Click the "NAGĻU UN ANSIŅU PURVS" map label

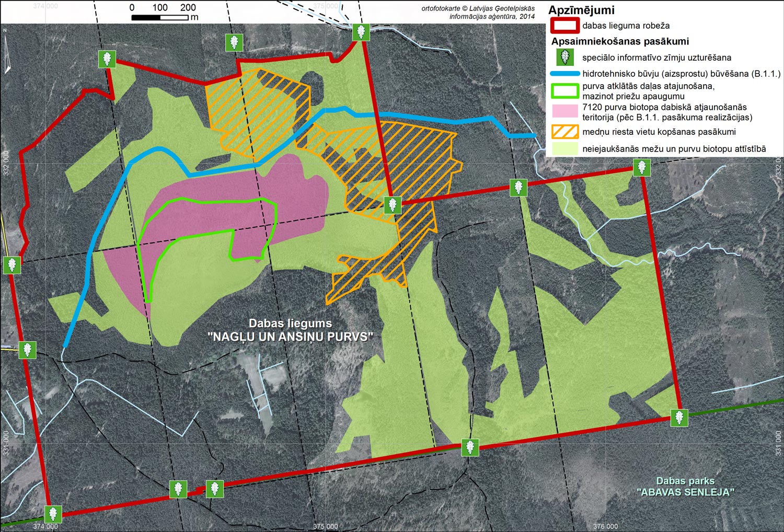click(x=290, y=337)
